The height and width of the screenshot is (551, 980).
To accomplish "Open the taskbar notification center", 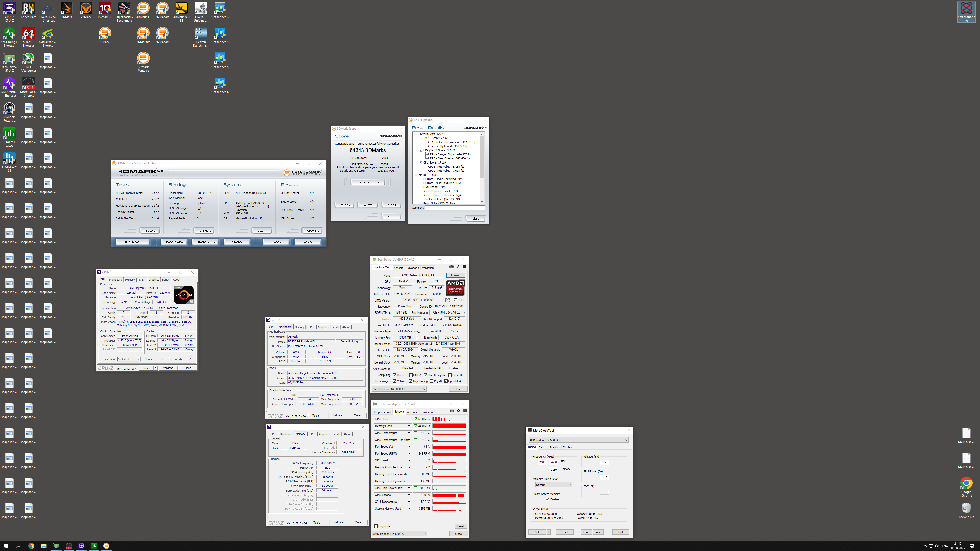I will (972, 546).
